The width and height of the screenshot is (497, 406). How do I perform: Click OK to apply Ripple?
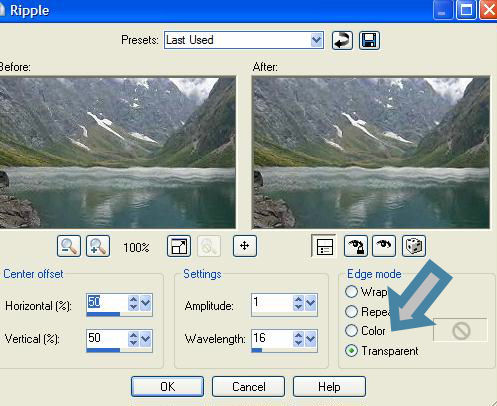click(167, 387)
